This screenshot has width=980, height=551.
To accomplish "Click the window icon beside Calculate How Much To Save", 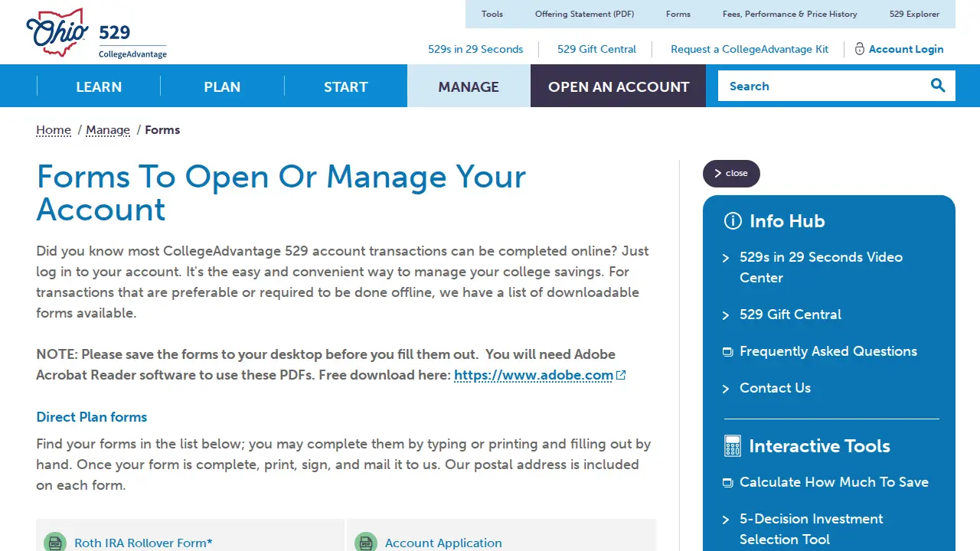I will click(x=727, y=483).
